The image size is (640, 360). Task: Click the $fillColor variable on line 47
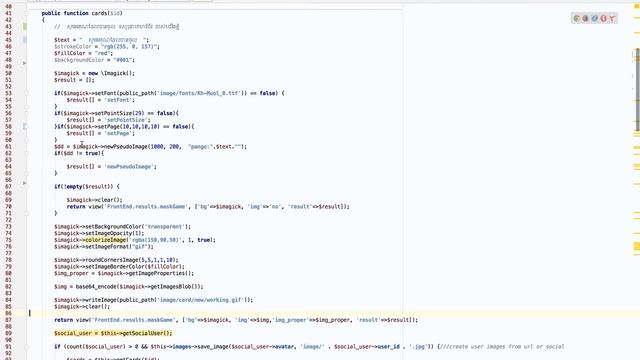[70, 53]
